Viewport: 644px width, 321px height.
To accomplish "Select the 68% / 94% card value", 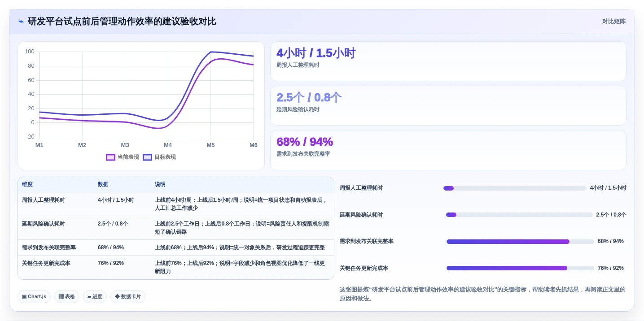I will tap(305, 142).
